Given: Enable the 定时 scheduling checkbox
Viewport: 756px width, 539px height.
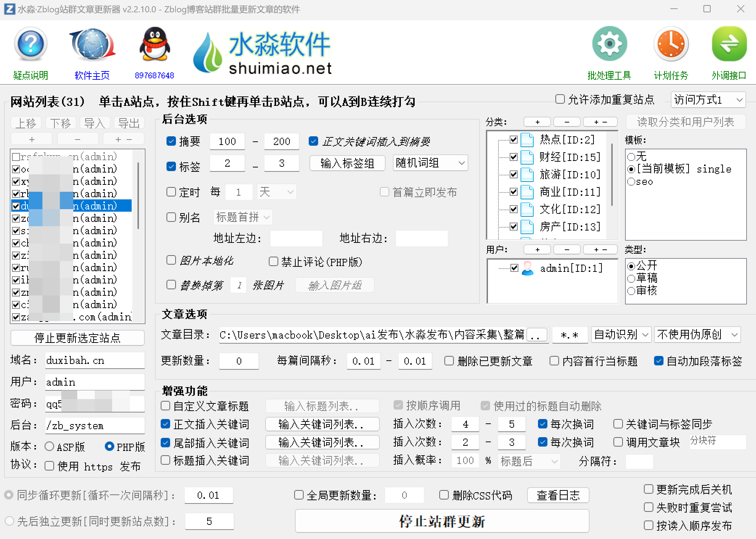Looking at the screenshot, I should pyautogui.click(x=171, y=192).
